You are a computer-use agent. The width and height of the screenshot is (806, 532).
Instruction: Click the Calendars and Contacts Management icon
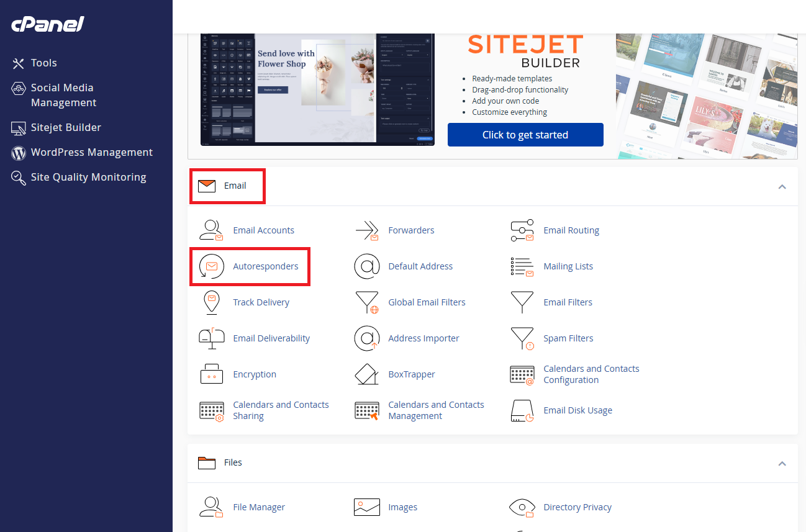367,410
